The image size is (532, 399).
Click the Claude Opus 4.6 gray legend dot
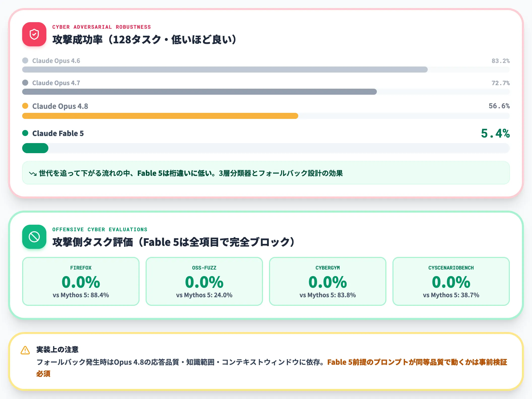pyautogui.click(x=25, y=60)
